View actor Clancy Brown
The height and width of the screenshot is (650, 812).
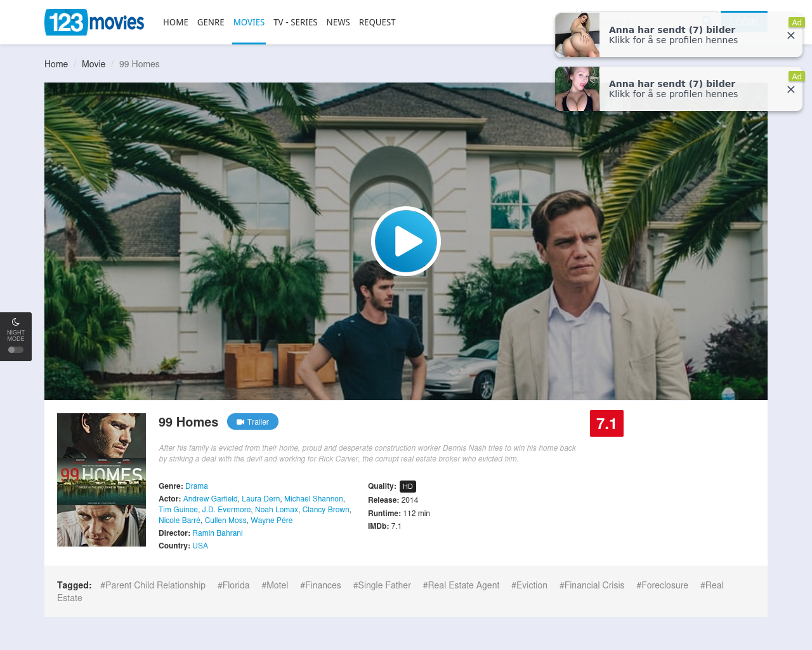[326, 510]
